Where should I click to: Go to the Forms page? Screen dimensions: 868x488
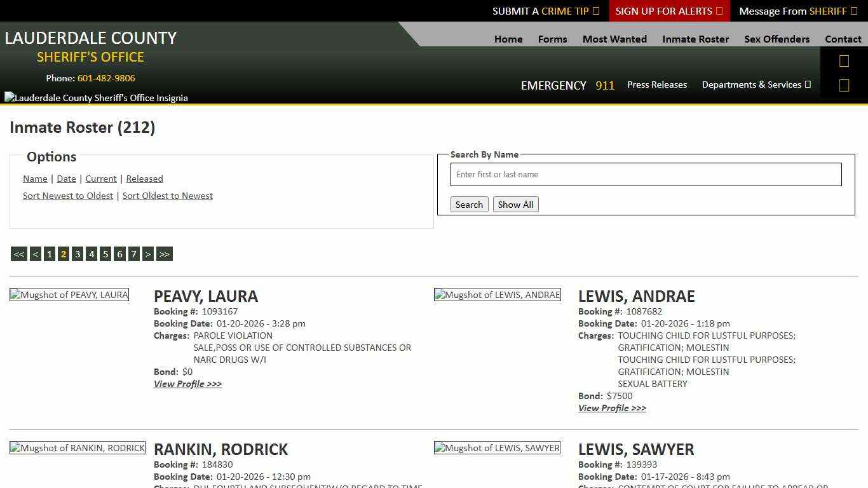coord(552,39)
